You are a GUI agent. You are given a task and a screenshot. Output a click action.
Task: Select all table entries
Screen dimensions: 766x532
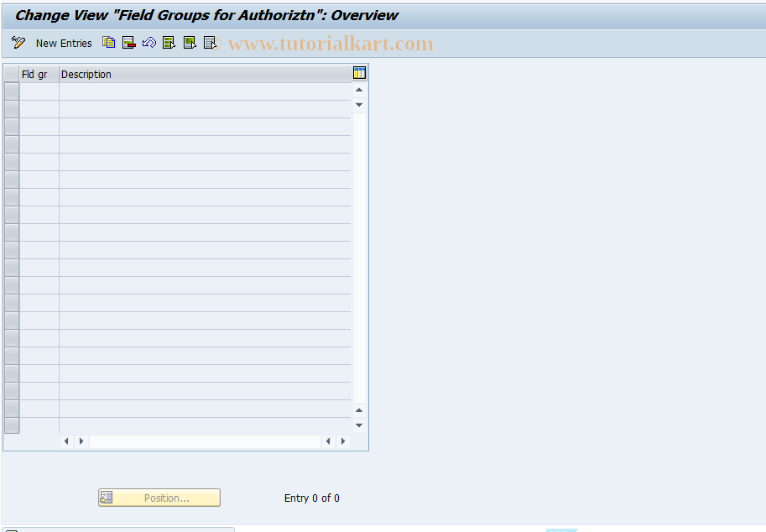pos(169,43)
